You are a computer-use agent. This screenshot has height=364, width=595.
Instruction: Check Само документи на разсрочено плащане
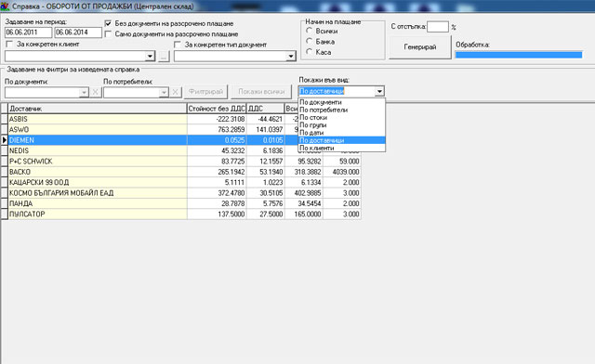click(108, 34)
